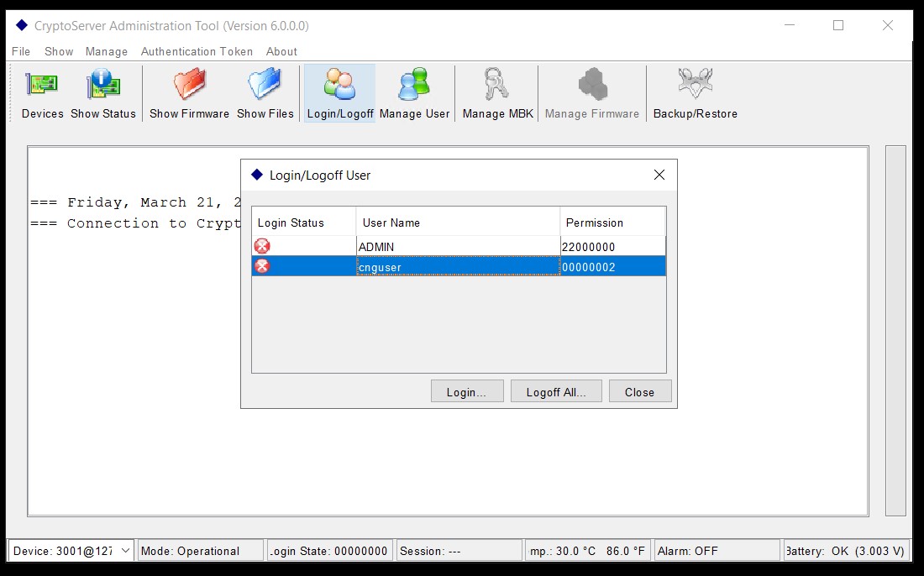Click the Logoff All... button
Viewport: 924px width, 576px height.
556,391
